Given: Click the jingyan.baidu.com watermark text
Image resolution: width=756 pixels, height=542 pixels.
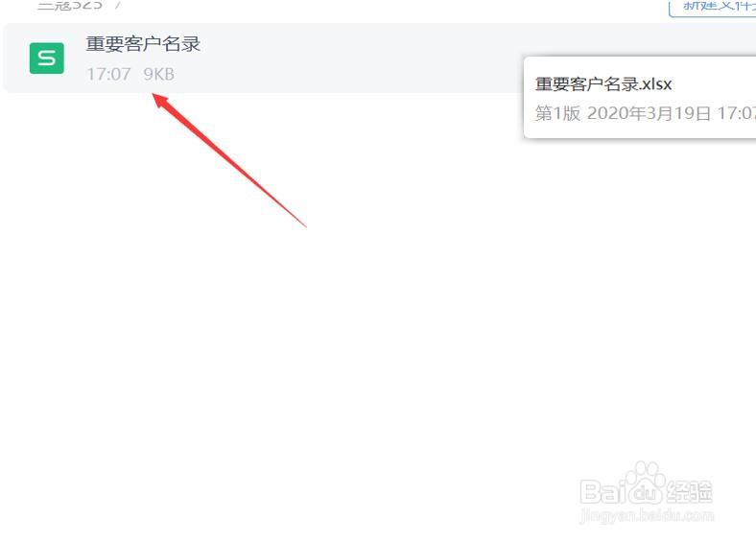Looking at the screenshot, I should click(x=647, y=515).
